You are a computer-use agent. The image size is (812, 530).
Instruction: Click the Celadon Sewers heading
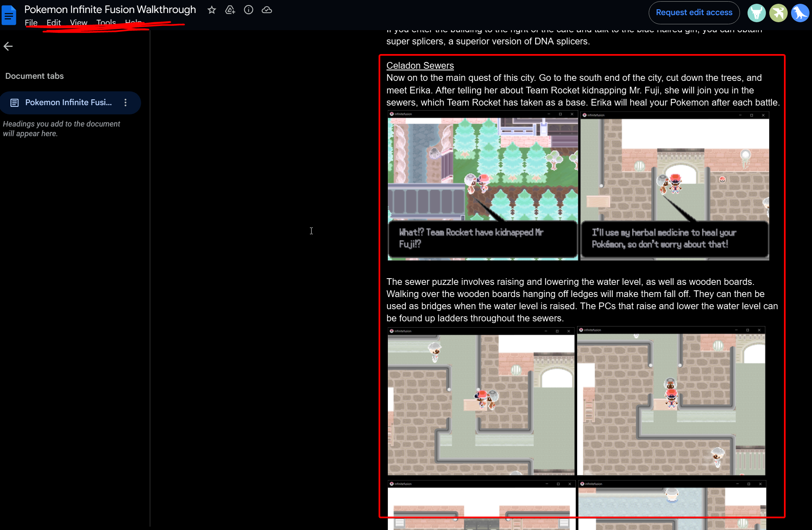pyautogui.click(x=420, y=66)
